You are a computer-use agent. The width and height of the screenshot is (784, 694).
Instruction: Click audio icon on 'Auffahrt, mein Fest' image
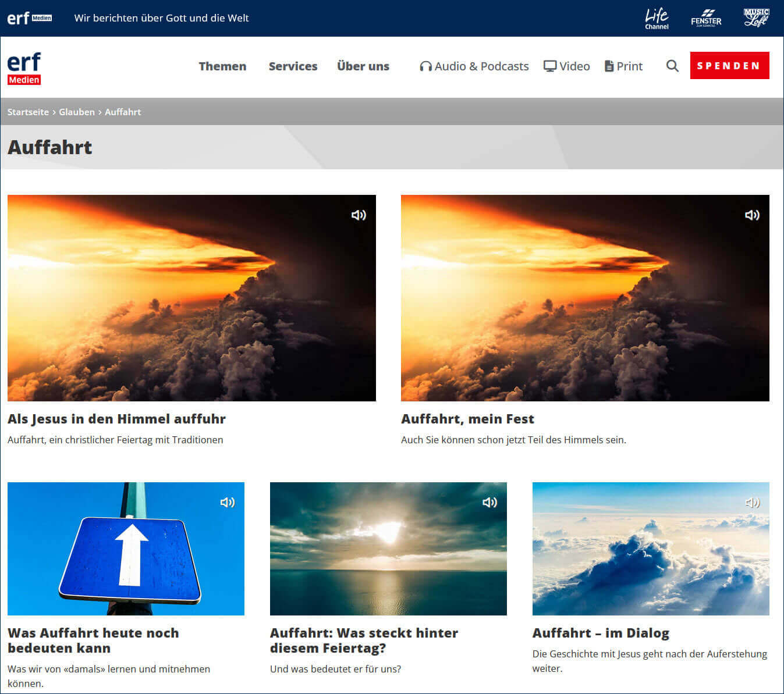click(752, 215)
